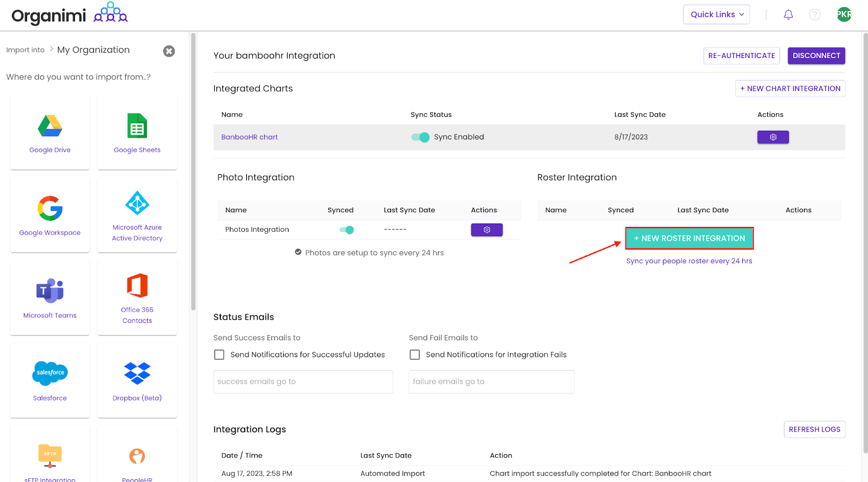Select the Google Workspace import card
The image size is (868, 482).
point(50,215)
